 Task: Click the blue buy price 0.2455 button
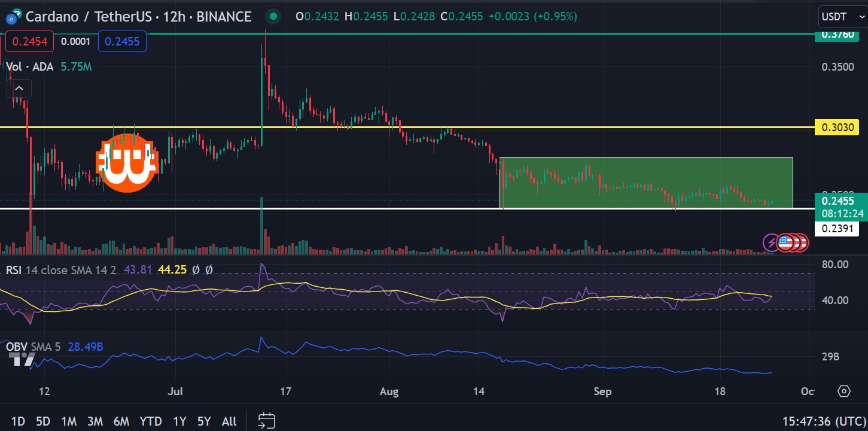(122, 41)
